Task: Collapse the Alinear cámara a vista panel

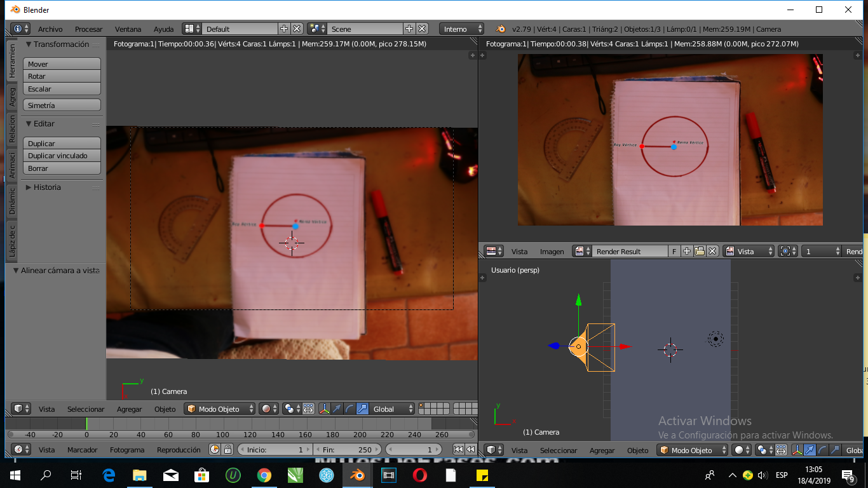Action: click(x=56, y=270)
